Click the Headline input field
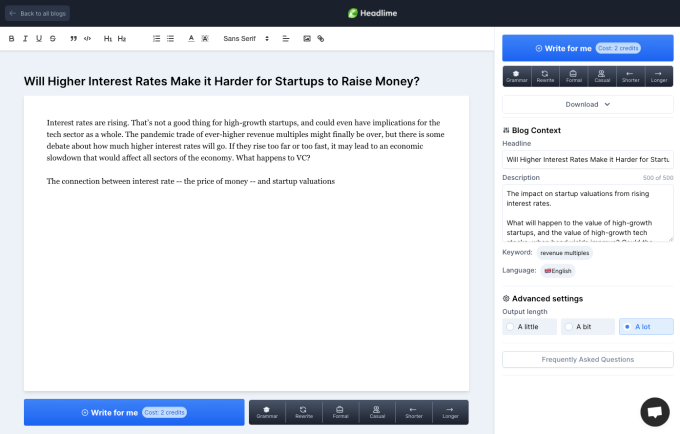Image resolution: width=680 pixels, height=434 pixels. pyautogui.click(x=587, y=159)
